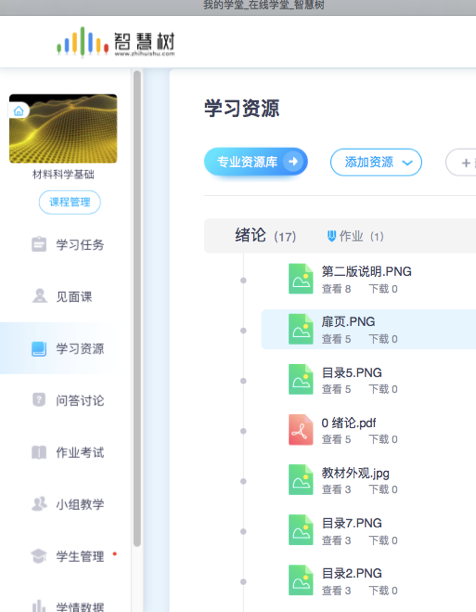Click the 智慧树 logo
The height and width of the screenshot is (612, 476).
coord(116,42)
